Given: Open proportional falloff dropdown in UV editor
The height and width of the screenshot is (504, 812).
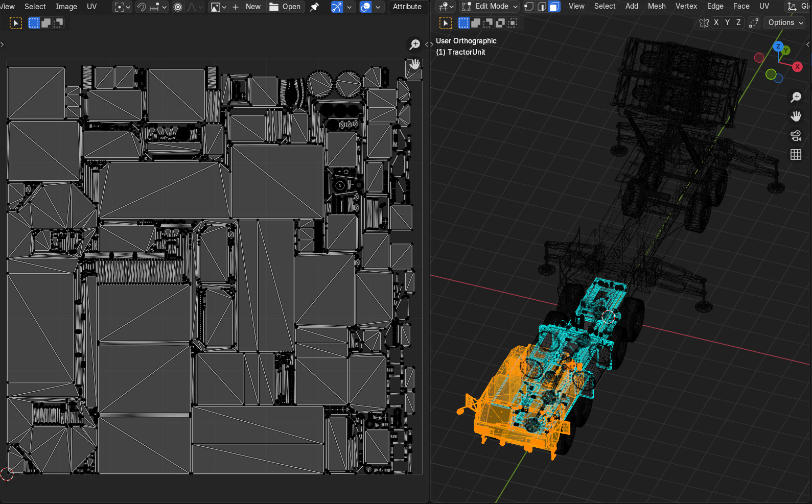Looking at the screenshot, I should point(195,7).
